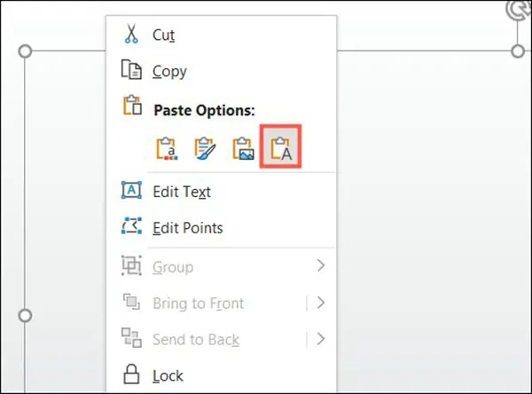
Task: Click the Edit Points node icon
Action: (x=131, y=226)
